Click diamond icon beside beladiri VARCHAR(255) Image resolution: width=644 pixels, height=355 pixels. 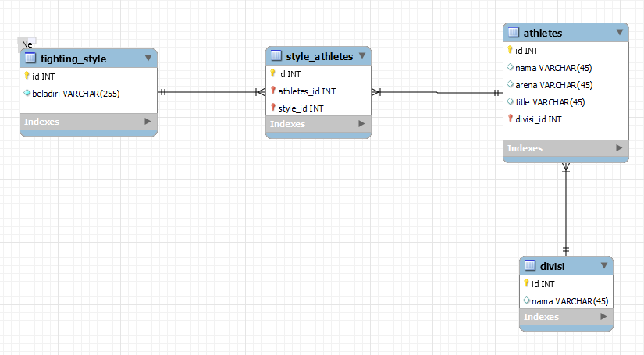pos(27,93)
